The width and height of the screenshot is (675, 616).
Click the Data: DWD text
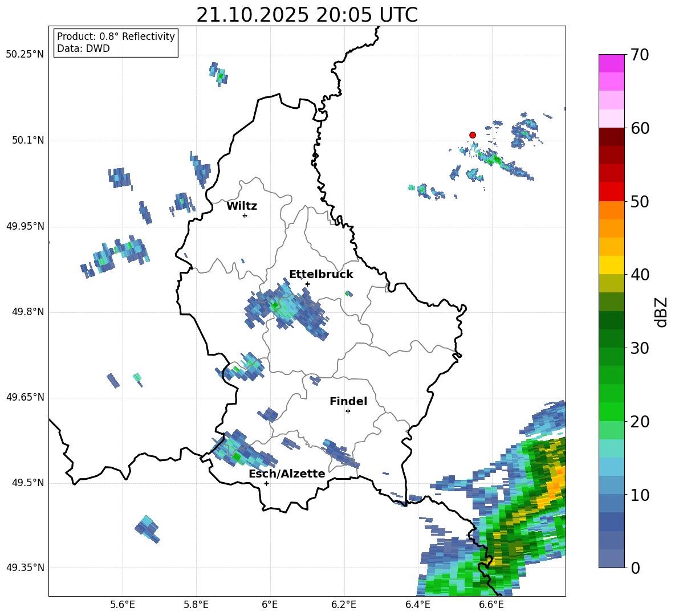coord(83,48)
